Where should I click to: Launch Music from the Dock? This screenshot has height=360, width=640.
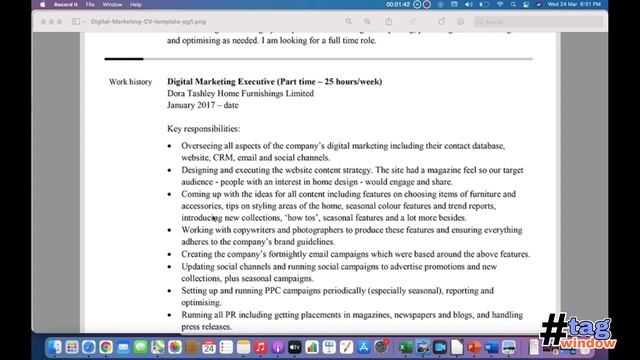click(x=260, y=347)
